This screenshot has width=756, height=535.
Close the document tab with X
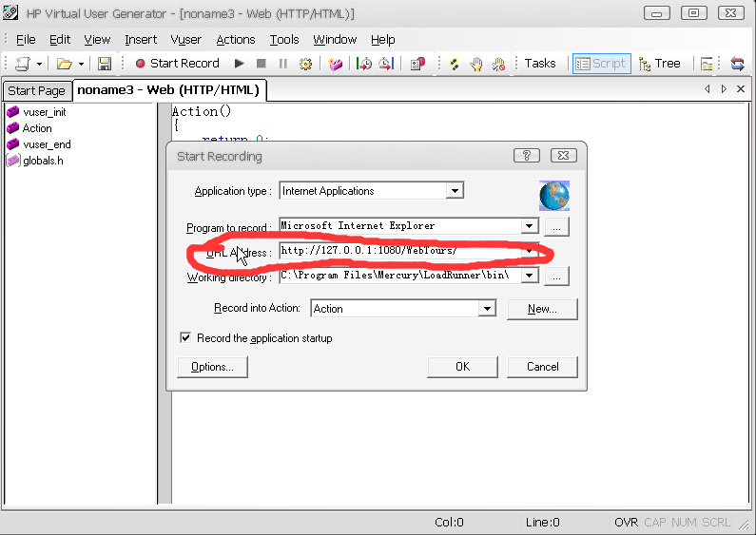point(741,88)
